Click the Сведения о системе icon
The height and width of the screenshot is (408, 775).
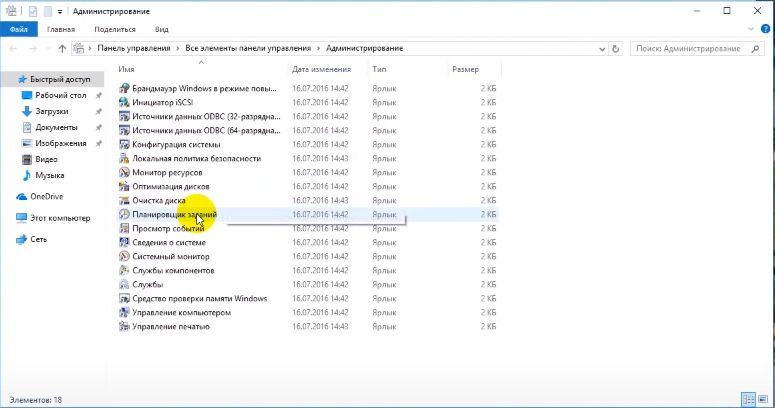pos(124,243)
